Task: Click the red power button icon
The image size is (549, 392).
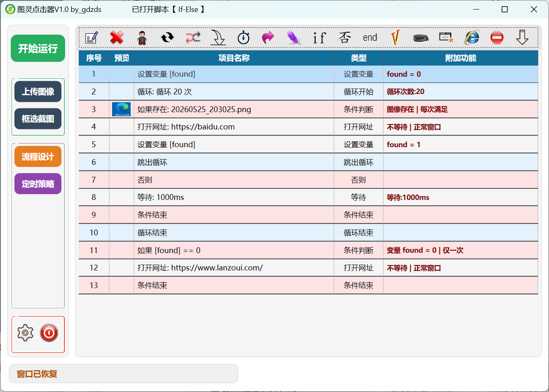Action: pos(49,333)
